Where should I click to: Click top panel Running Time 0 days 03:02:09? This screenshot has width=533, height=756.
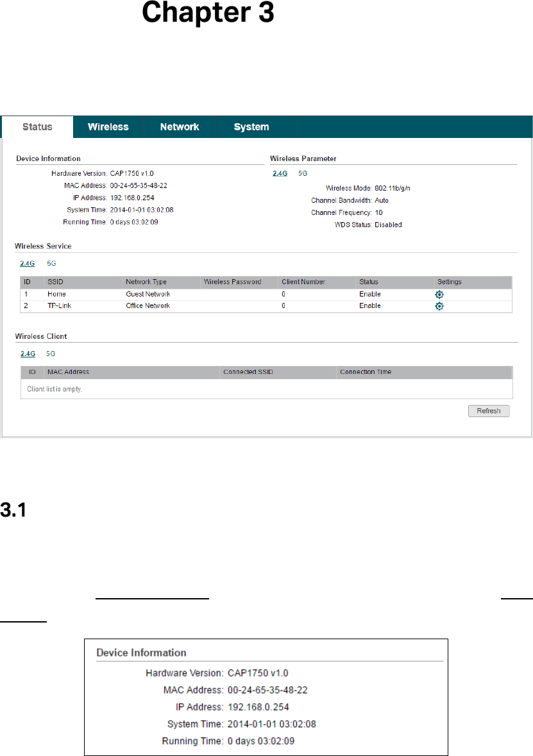(x=134, y=222)
